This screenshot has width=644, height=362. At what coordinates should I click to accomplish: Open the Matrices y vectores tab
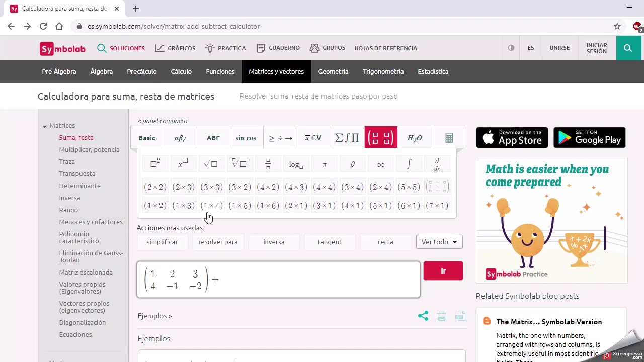click(276, 71)
